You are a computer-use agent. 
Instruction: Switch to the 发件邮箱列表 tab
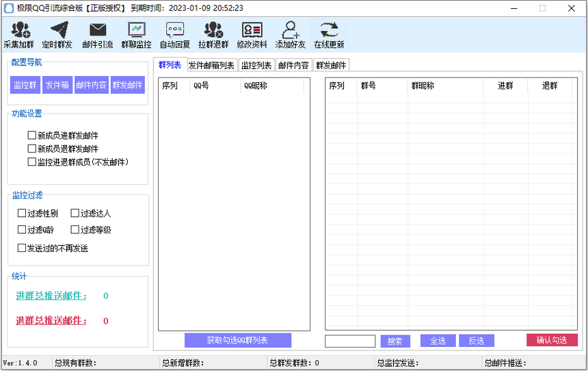pos(211,65)
